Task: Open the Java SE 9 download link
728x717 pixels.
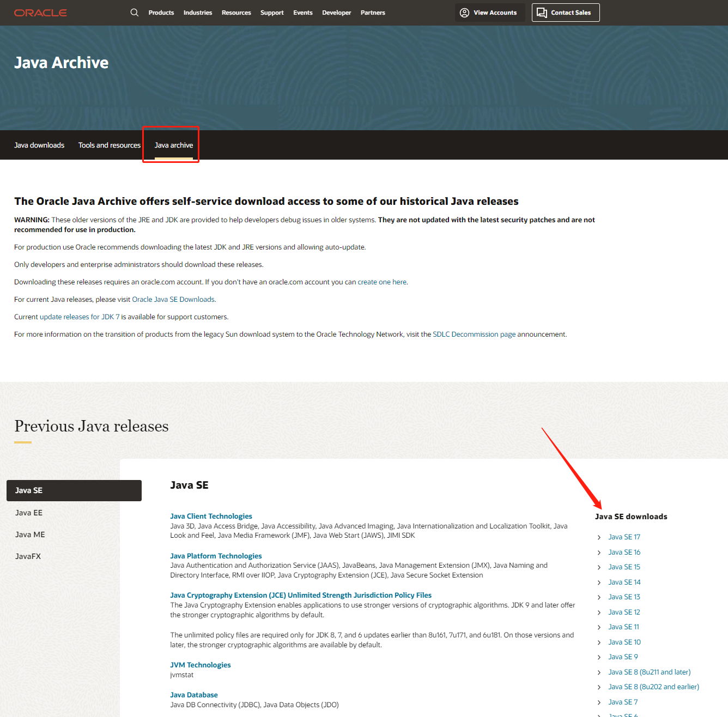Action: pyautogui.click(x=623, y=657)
